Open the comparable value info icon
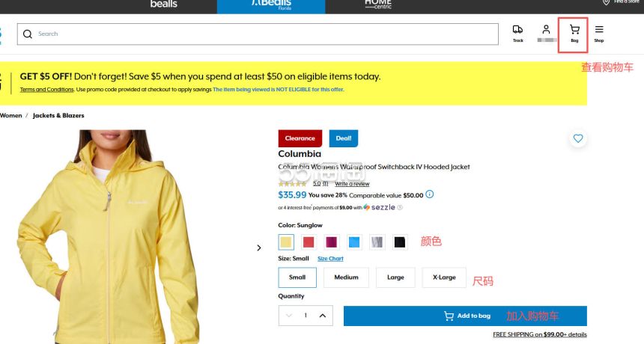Viewport: 644px width, 344px height. 429,194
